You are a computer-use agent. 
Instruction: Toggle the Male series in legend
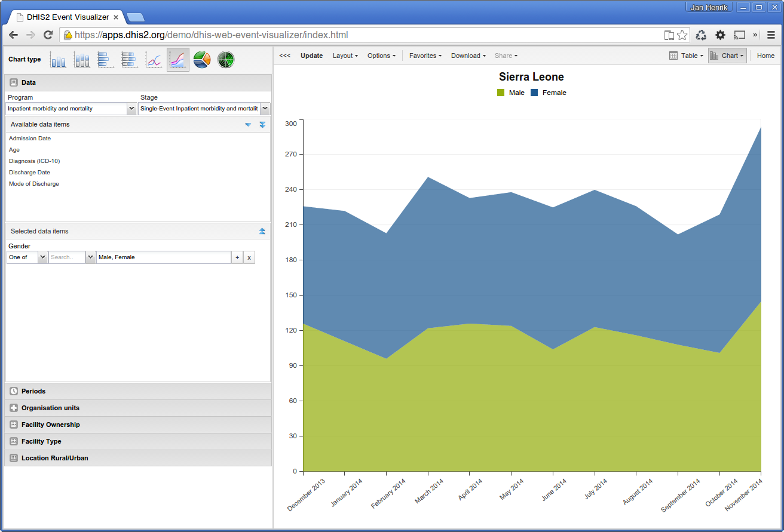click(x=511, y=93)
